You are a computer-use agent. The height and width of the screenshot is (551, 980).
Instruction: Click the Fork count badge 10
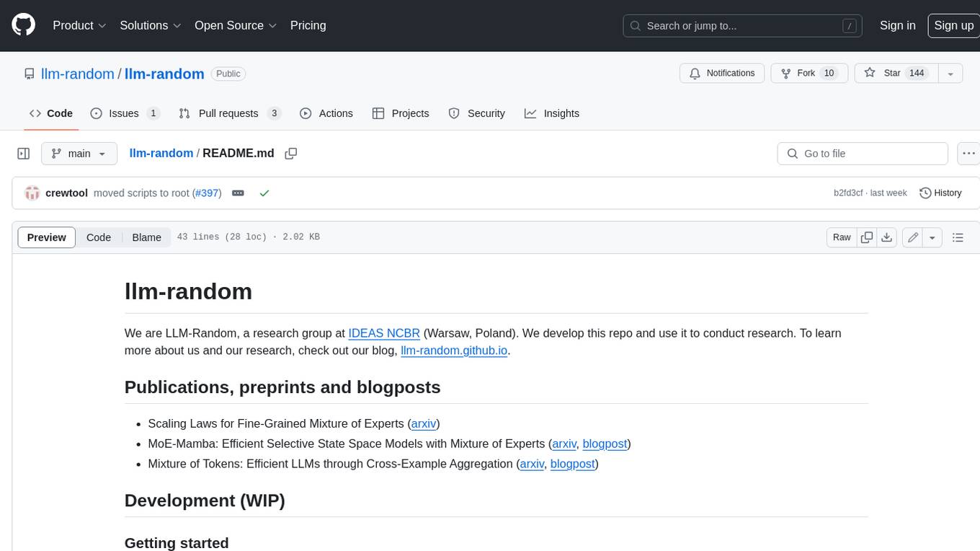click(829, 74)
